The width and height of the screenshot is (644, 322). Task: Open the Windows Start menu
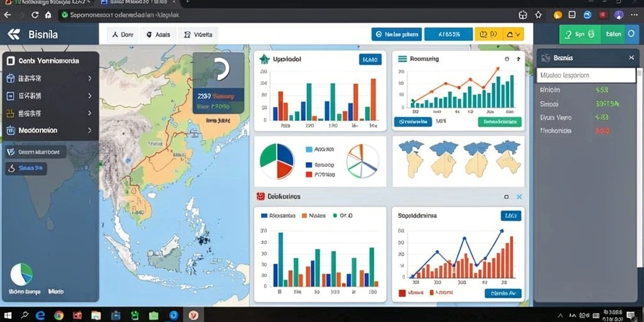pyautogui.click(x=8, y=316)
